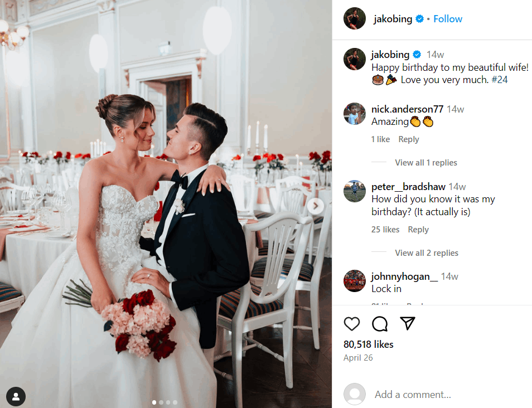Like the post with heart icon

coord(352,324)
